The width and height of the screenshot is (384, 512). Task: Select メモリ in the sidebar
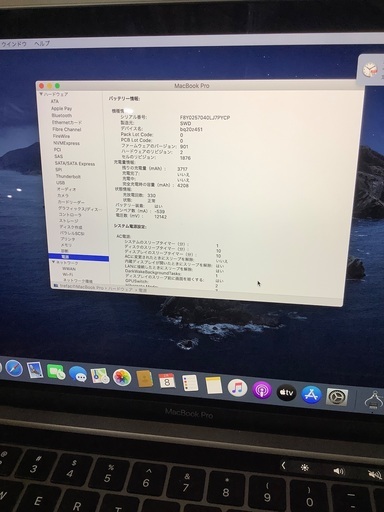(x=66, y=245)
